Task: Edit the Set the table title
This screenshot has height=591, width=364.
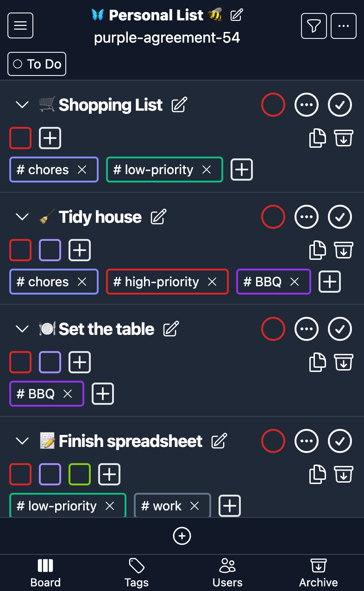Action: point(171,329)
